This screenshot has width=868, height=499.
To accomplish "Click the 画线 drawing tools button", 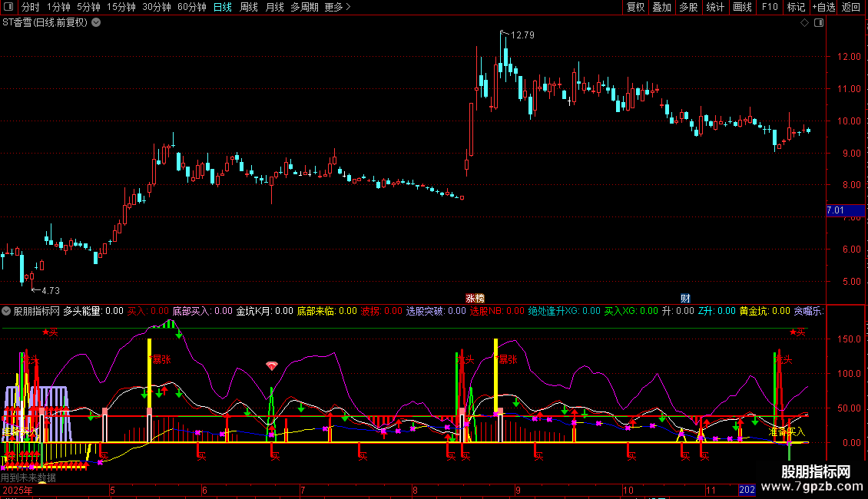I will tap(742, 8).
